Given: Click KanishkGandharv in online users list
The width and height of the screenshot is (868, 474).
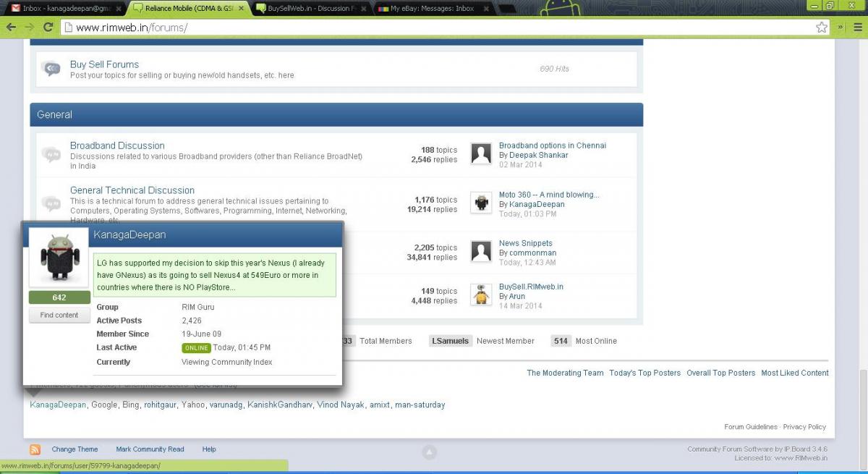Looking at the screenshot, I should click(279, 405).
